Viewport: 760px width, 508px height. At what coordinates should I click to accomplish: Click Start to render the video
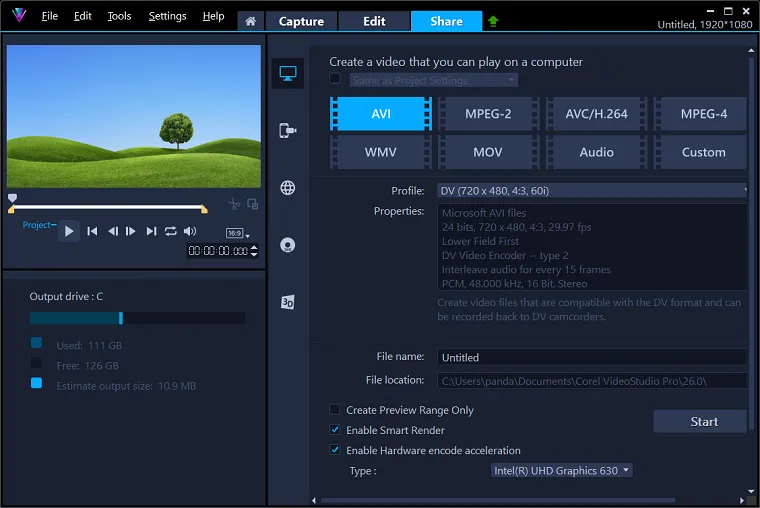(700, 422)
